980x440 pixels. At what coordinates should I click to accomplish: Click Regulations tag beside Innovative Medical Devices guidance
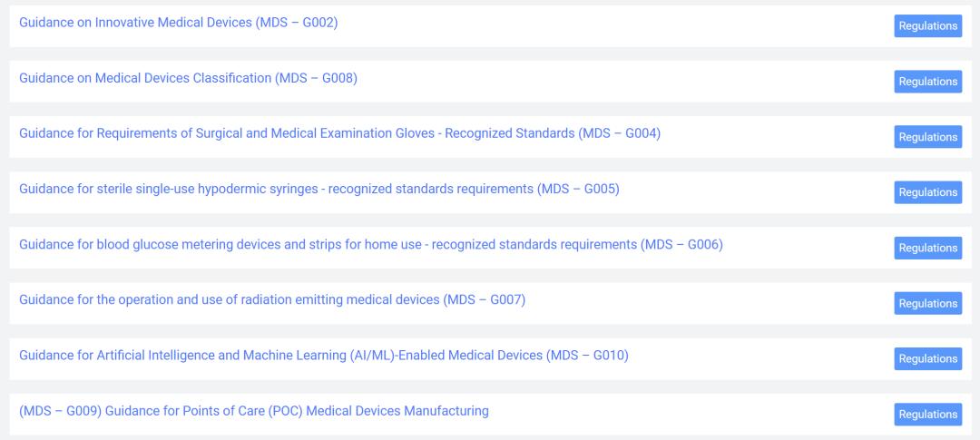(x=927, y=26)
